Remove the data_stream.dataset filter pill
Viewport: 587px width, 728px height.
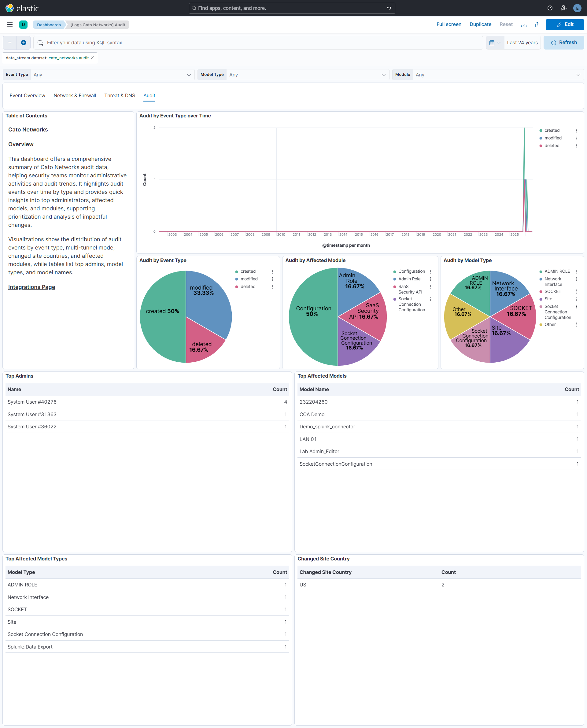click(x=92, y=58)
